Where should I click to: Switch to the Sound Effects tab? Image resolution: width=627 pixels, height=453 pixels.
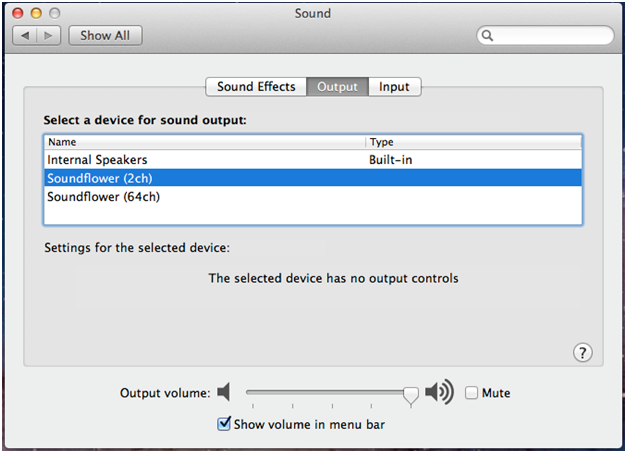pos(256,87)
